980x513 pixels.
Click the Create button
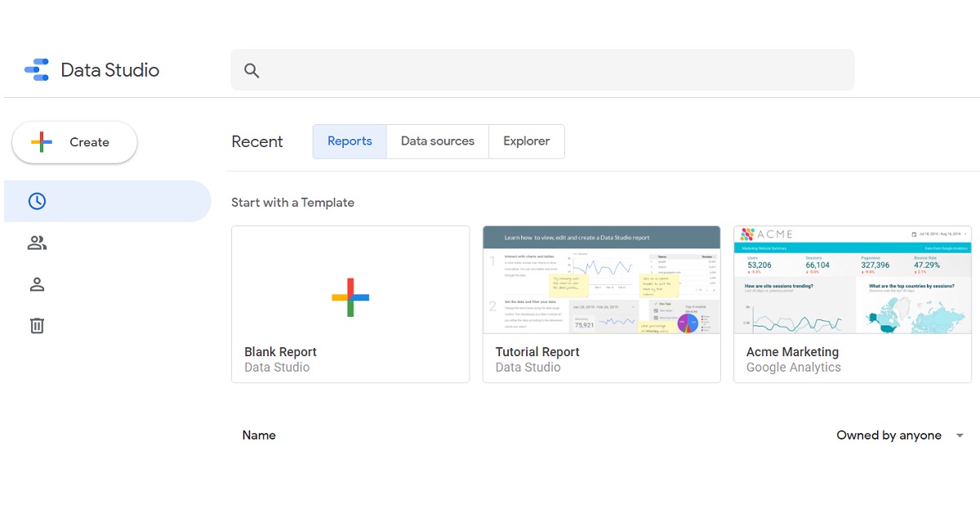(x=74, y=142)
